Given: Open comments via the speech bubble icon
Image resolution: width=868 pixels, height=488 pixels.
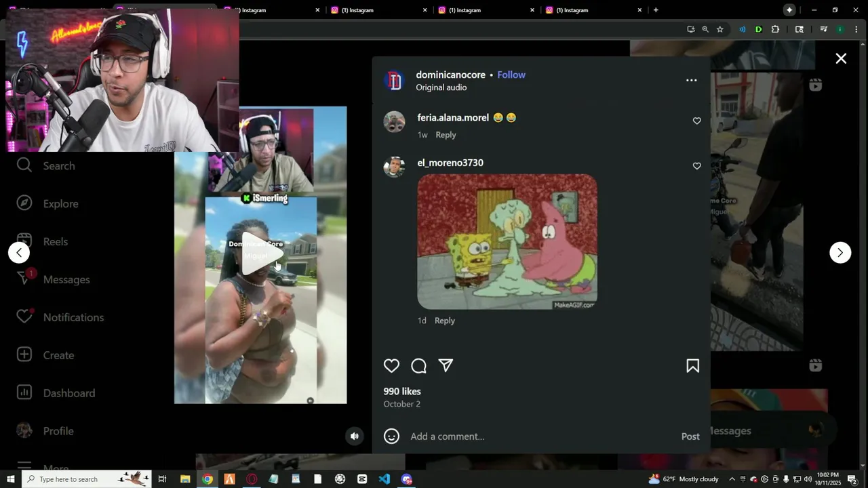Looking at the screenshot, I should [x=418, y=366].
